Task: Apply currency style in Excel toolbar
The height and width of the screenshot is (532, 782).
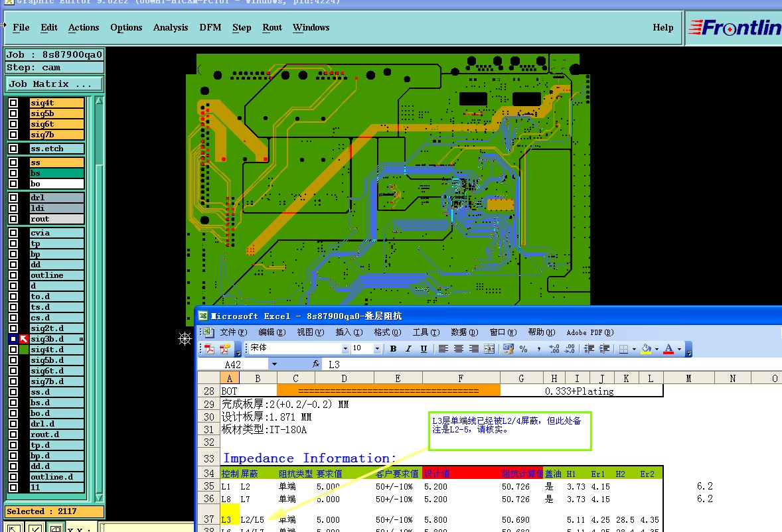Action: click(x=508, y=349)
